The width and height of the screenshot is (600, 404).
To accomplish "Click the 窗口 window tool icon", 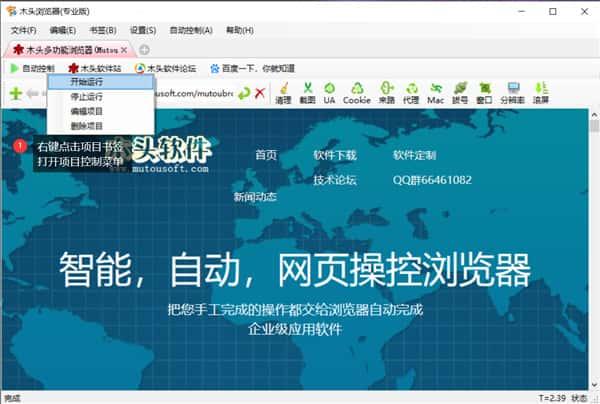I will click(x=485, y=92).
